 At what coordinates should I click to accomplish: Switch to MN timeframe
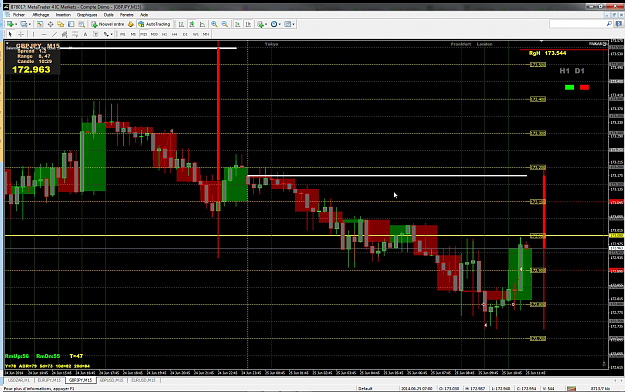point(206,34)
